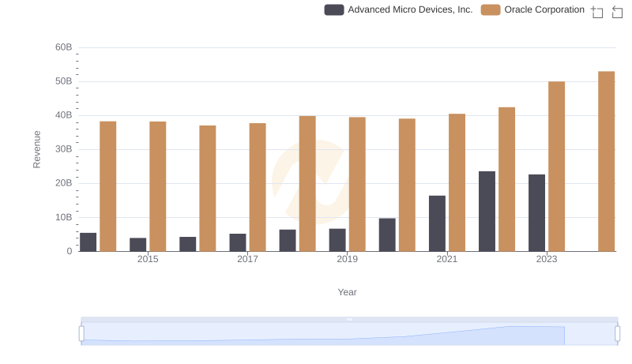
Task: Click the 2023 x-axis label
Action: click(x=547, y=259)
